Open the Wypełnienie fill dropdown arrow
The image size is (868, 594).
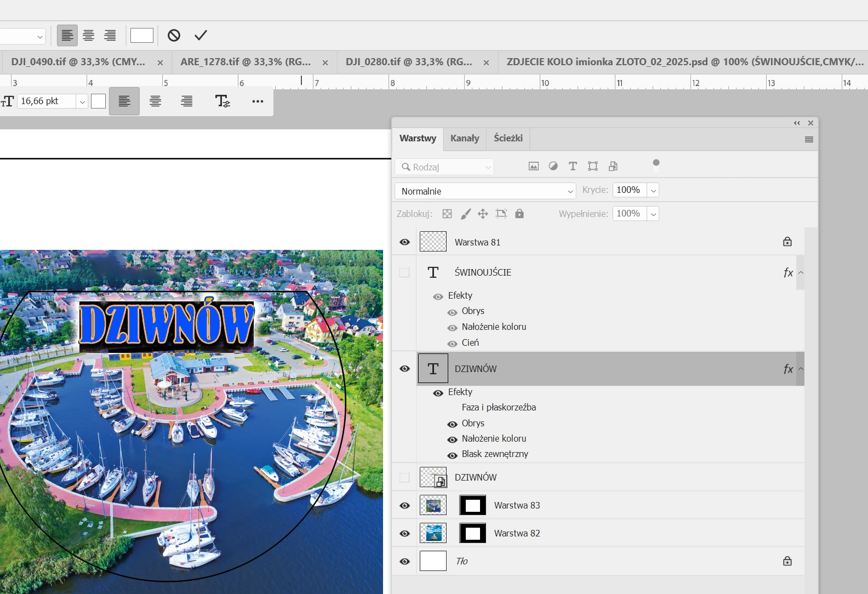[653, 214]
